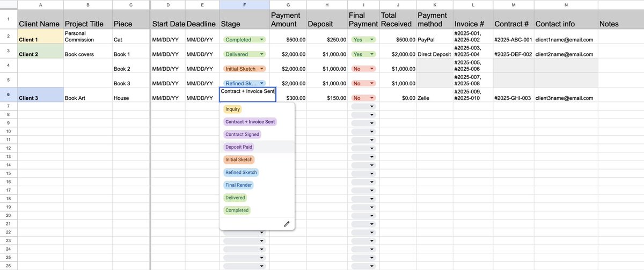Select the Client 3 cell
Screen dimensions: 644x270
coord(40,94)
